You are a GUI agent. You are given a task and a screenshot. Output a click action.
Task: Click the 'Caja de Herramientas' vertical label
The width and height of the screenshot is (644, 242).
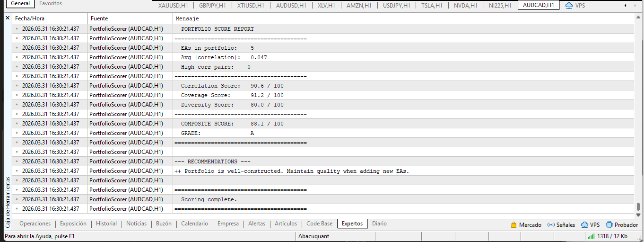pyautogui.click(x=8, y=203)
